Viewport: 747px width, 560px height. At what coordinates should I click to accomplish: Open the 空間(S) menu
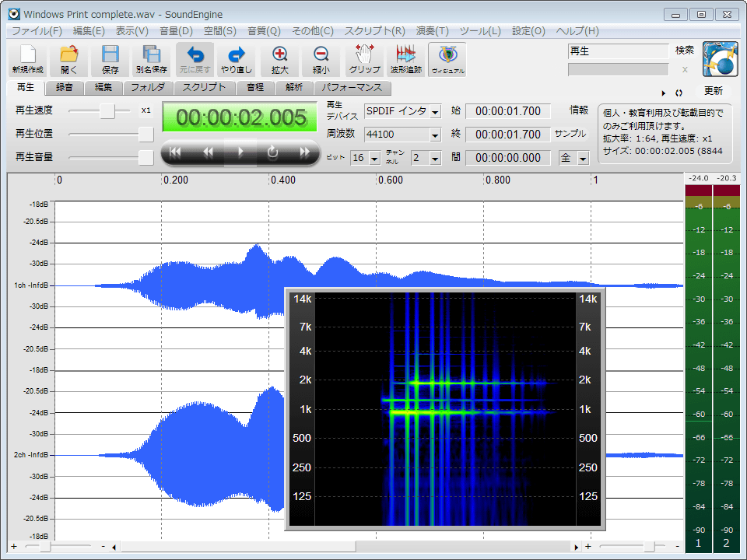219,31
